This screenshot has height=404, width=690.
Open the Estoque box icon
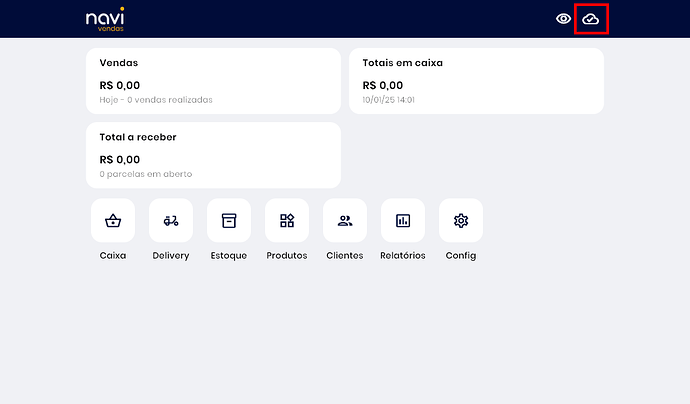click(229, 220)
